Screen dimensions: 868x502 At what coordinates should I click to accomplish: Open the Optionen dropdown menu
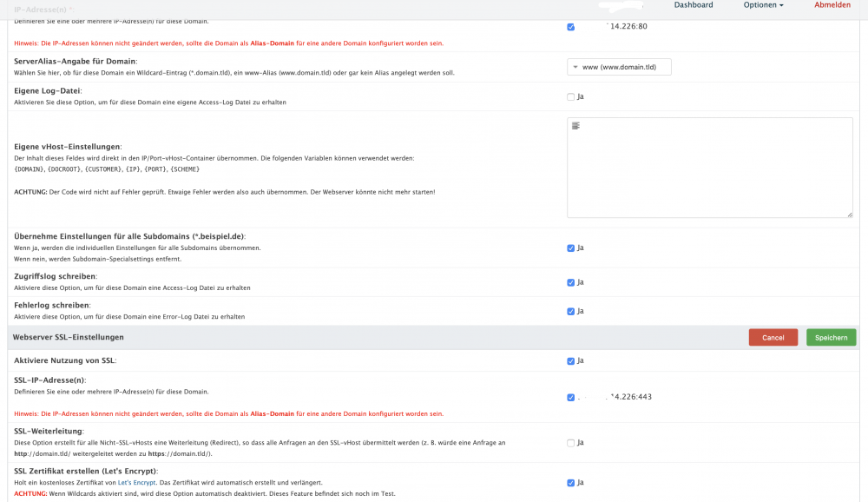763,4
